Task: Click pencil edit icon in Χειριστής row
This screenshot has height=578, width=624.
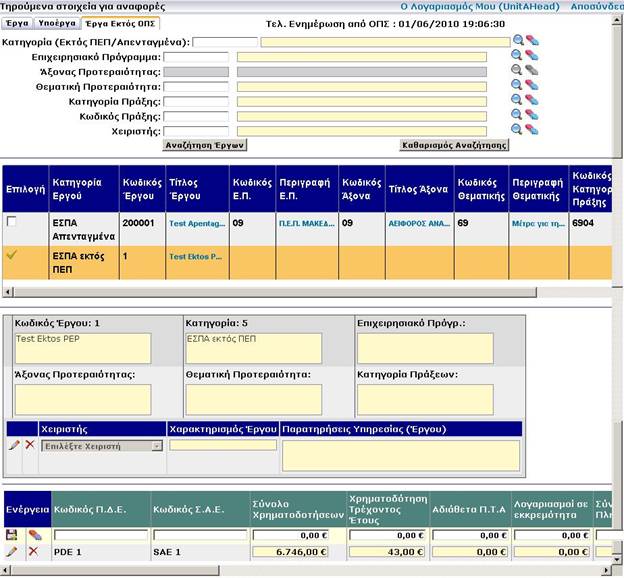Action: click(13, 444)
